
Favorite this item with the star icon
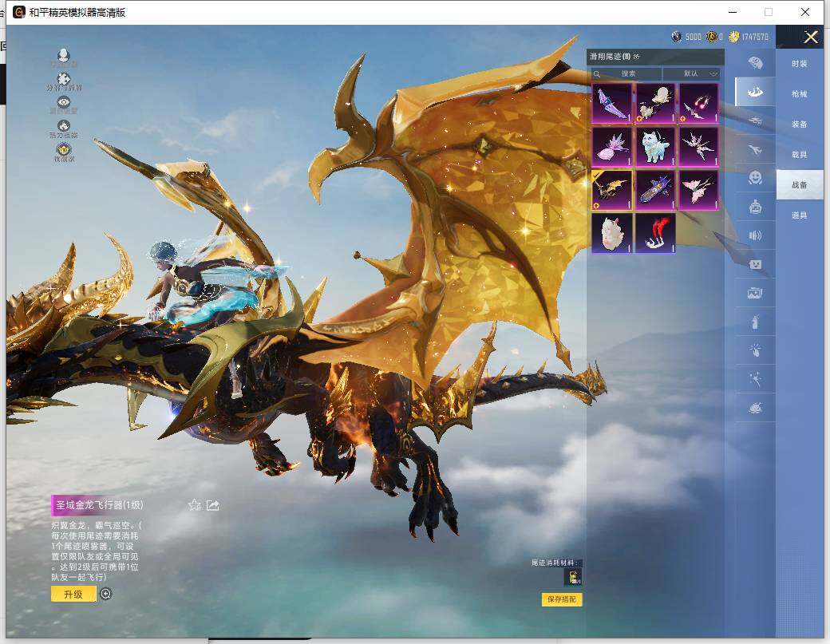195,505
